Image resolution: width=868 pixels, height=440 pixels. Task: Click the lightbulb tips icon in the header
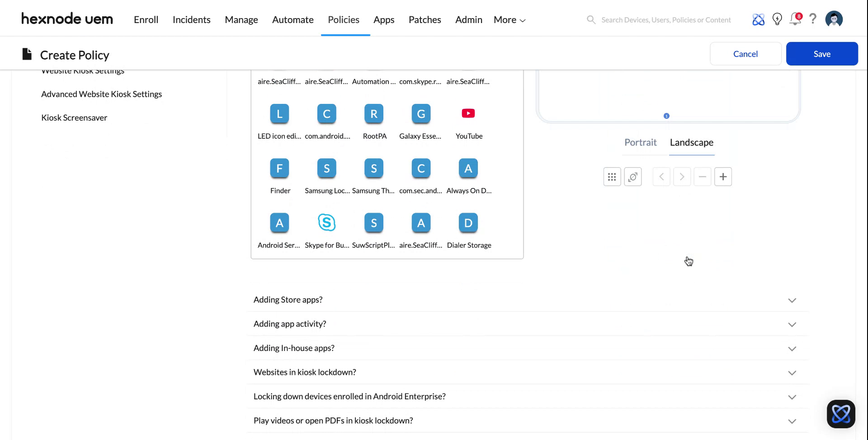tap(777, 19)
